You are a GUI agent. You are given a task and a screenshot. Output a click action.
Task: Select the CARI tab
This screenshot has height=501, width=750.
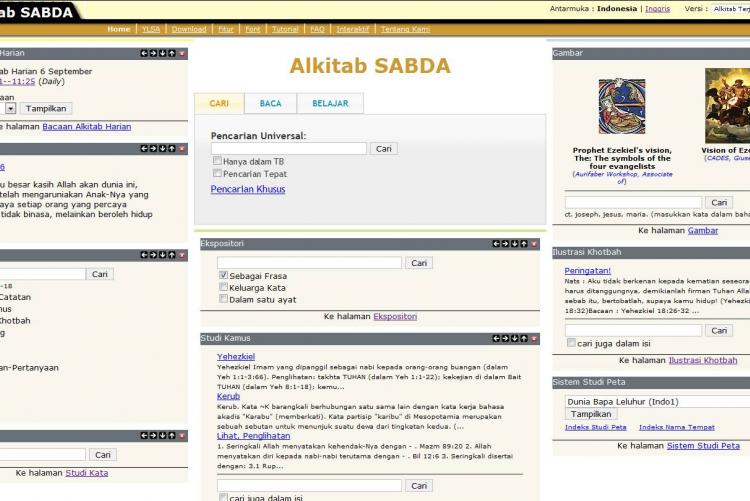[219, 103]
